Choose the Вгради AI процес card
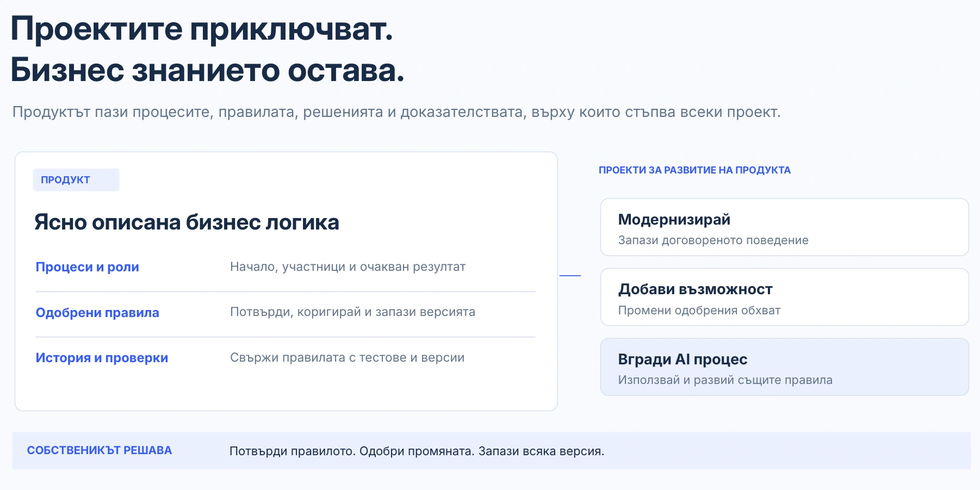This screenshot has width=980, height=490. (784, 367)
